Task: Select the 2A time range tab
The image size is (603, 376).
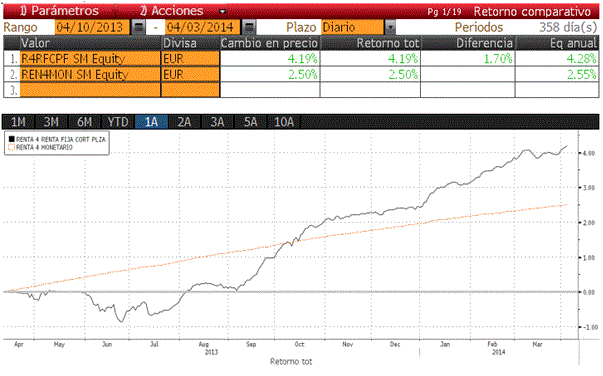Action: click(184, 122)
